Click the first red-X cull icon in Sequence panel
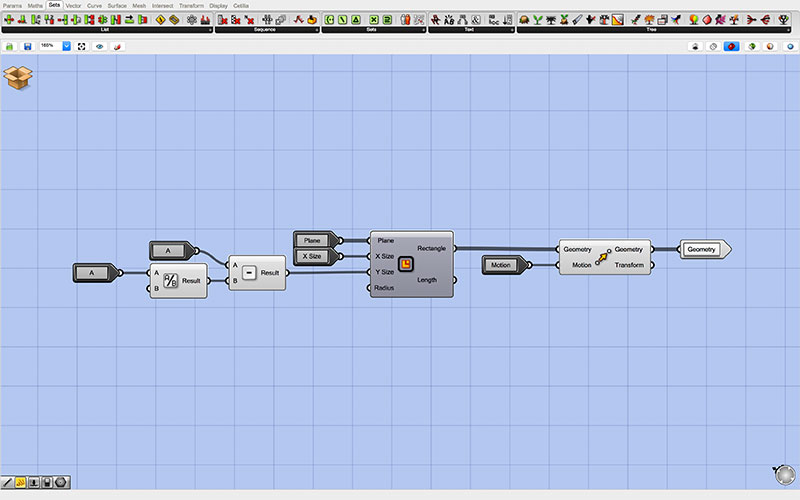The image size is (800, 500). (x=222, y=20)
